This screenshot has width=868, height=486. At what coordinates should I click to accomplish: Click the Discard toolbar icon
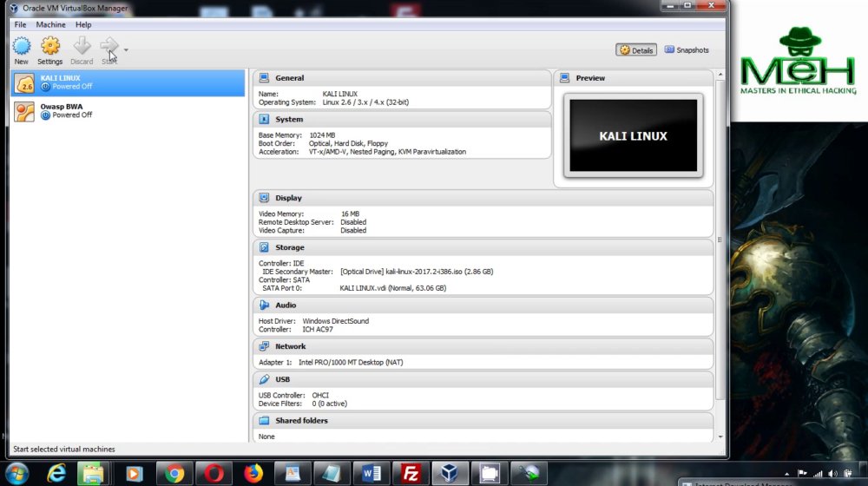pos(82,47)
